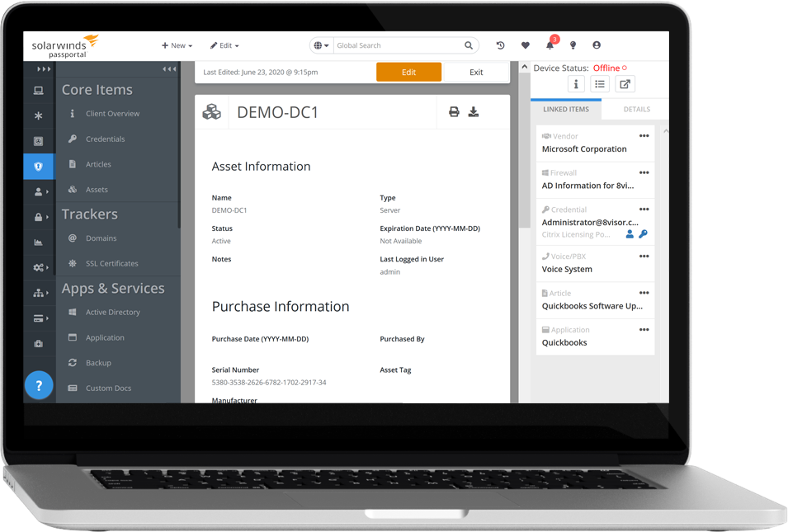Expand the org-chart icon submenu in rail
The height and width of the screenshot is (532, 788).
point(40,293)
